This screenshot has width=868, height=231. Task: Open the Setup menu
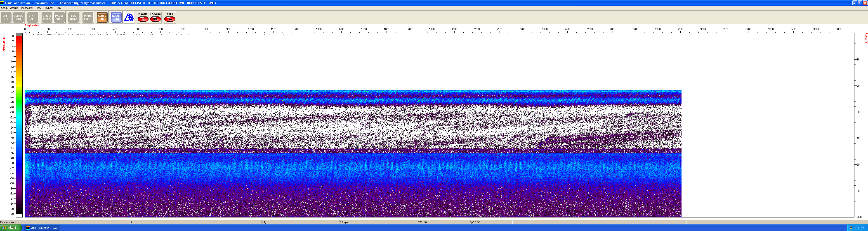point(4,8)
